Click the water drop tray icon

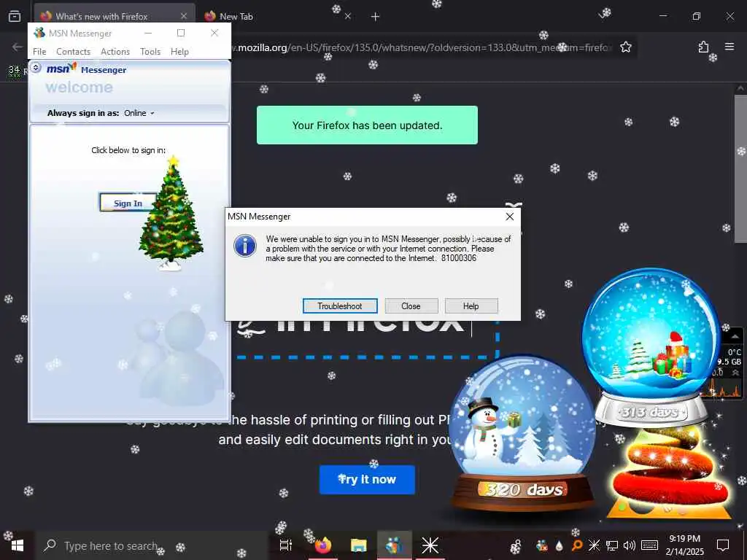click(x=560, y=545)
